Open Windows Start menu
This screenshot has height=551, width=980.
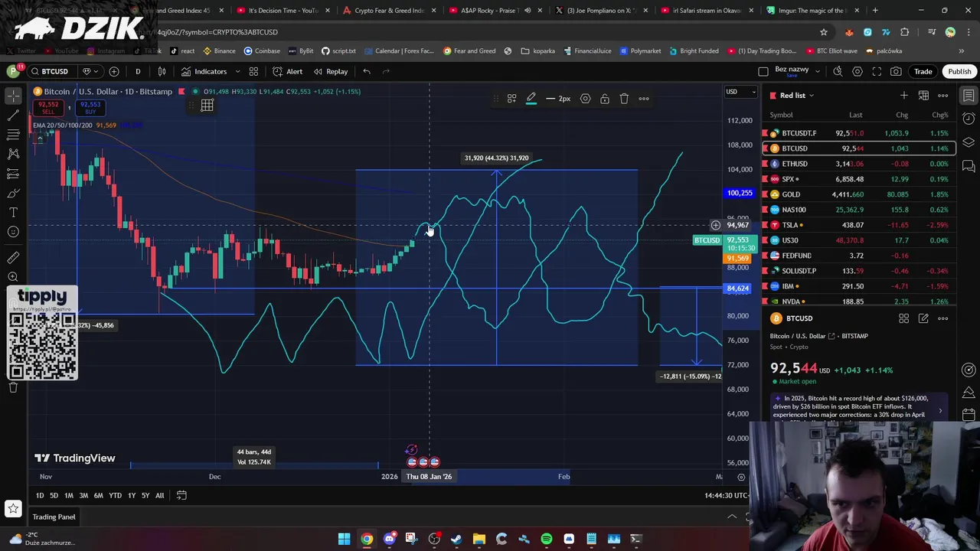click(345, 539)
